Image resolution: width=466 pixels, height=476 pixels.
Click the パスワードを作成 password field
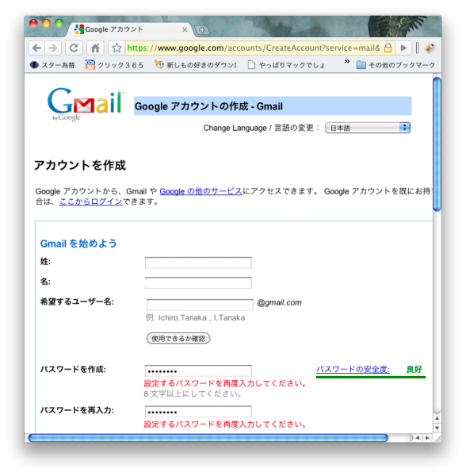[198, 371]
